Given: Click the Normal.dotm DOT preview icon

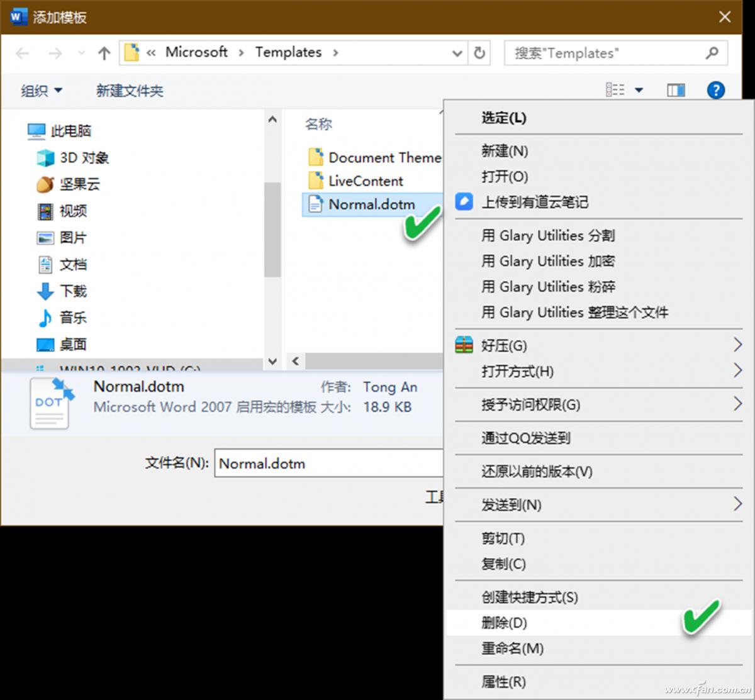Looking at the screenshot, I should click(x=50, y=403).
